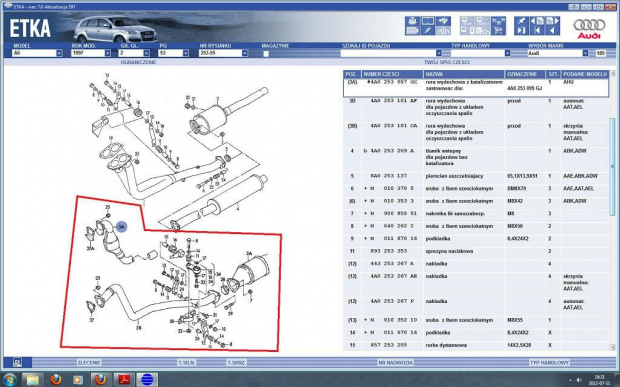Go to next illustration page arrow icon
The image size is (620, 387).
coord(552,21)
